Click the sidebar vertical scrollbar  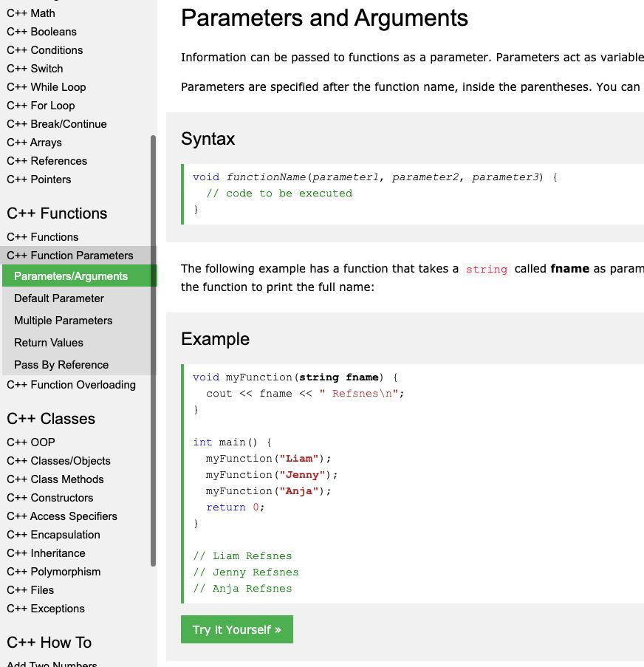click(154, 350)
